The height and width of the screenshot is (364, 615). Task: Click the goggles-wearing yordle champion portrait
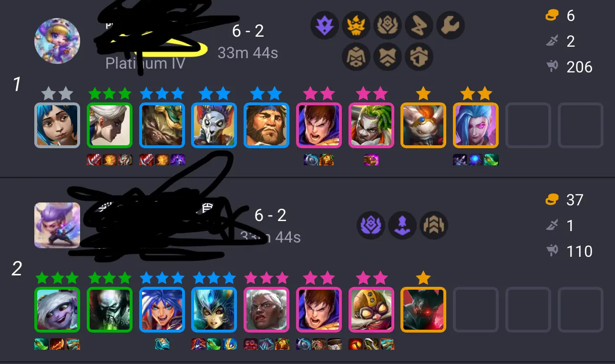pyautogui.click(x=371, y=310)
